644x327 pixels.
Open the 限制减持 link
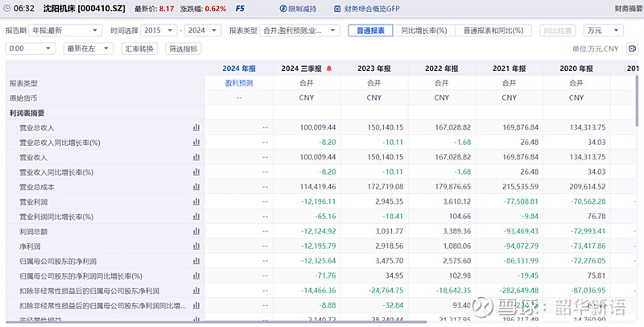pos(303,9)
